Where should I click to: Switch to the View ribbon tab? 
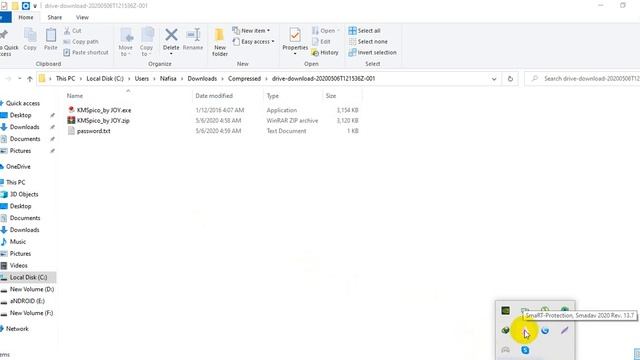(x=82, y=17)
